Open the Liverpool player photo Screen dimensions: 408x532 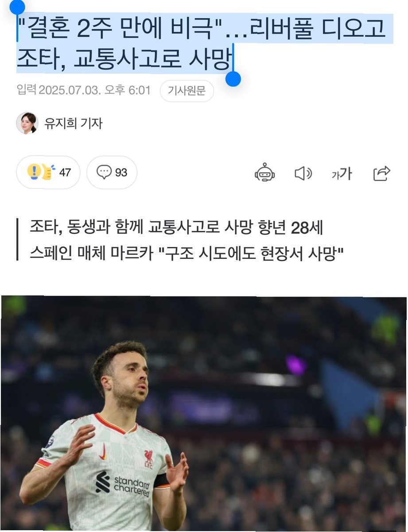(x=204, y=414)
